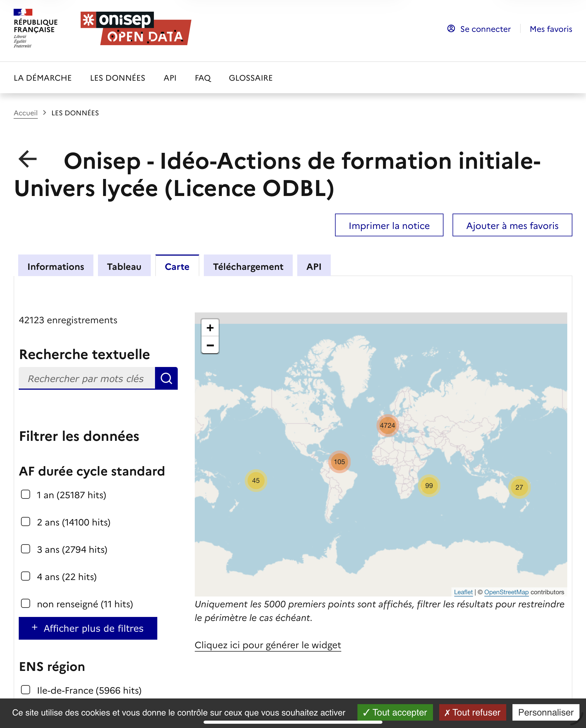Select the Ile-de-France region checkbox
This screenshot has height=728, width=586.
pos(26,689)
